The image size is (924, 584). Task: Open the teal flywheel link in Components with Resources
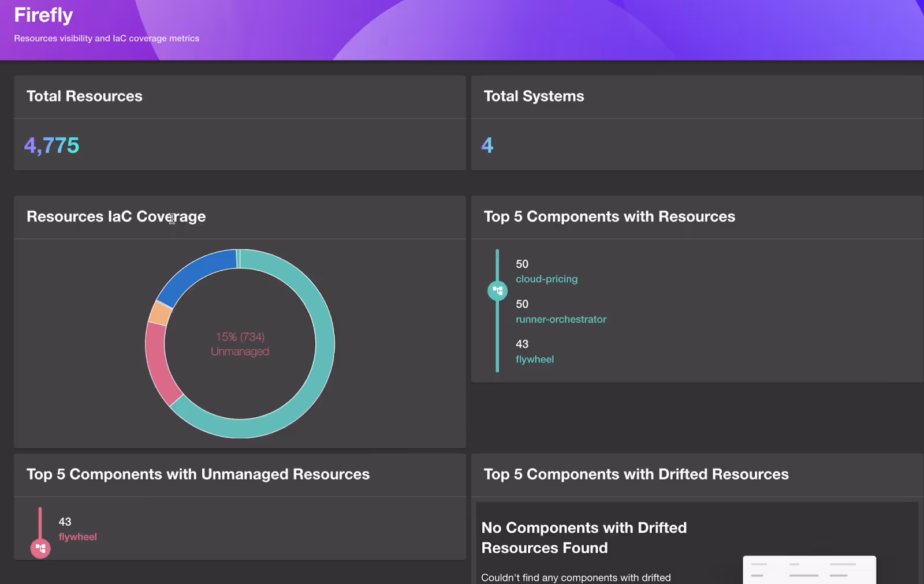click(535, 359)
